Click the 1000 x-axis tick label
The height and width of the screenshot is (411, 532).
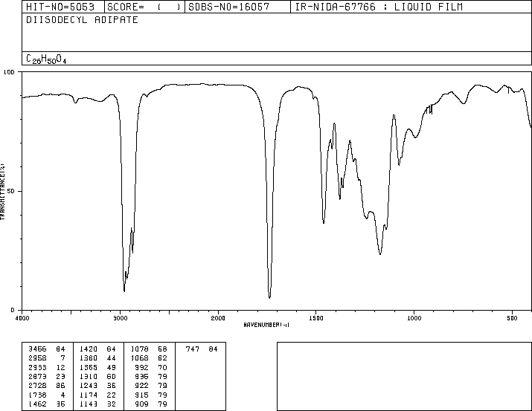pyautogui.click(x=414, y=318)
